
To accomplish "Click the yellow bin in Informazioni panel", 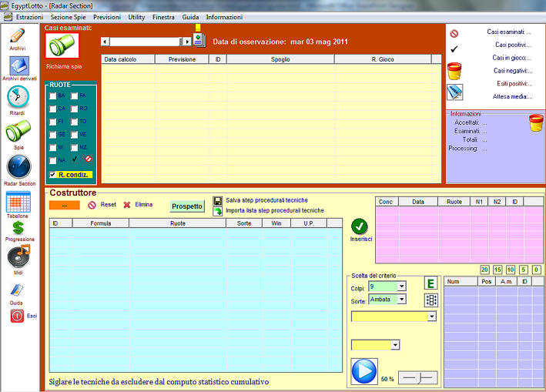I will (536, 122).
